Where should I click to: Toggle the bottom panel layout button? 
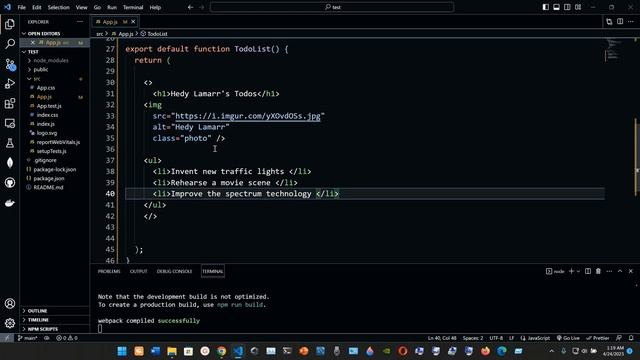[556, 7]
